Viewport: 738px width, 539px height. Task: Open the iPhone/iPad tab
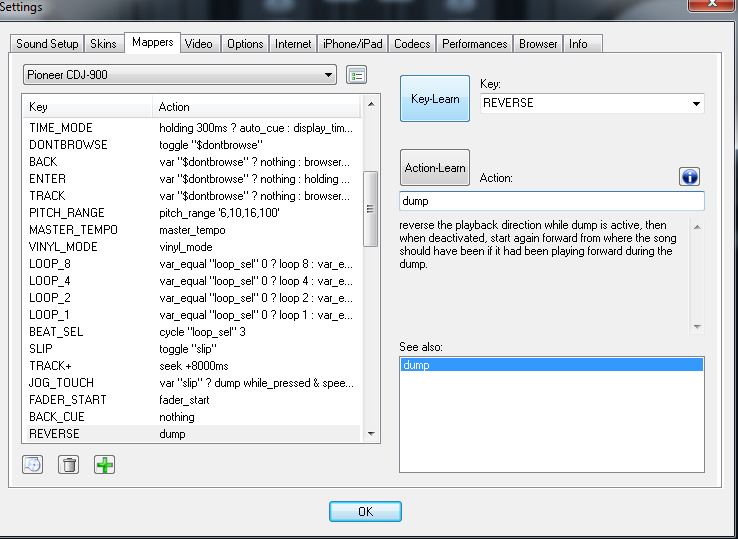353,44
